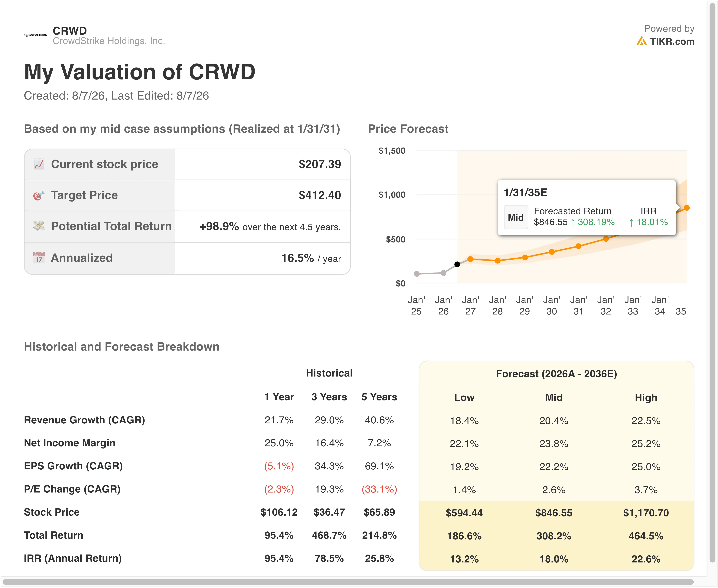
Task: Click the $1,500 y-axis label
Action: [x=392, y=151]
